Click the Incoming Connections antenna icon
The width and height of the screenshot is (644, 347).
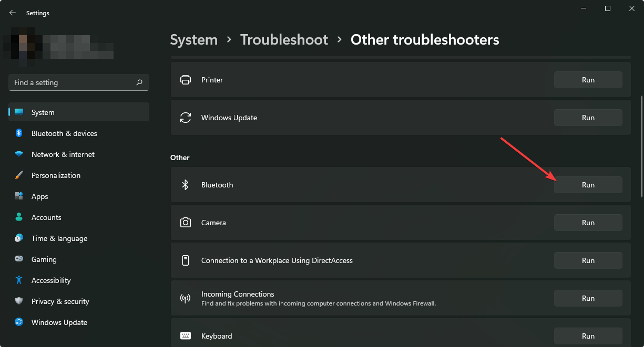tap(186, 298)
